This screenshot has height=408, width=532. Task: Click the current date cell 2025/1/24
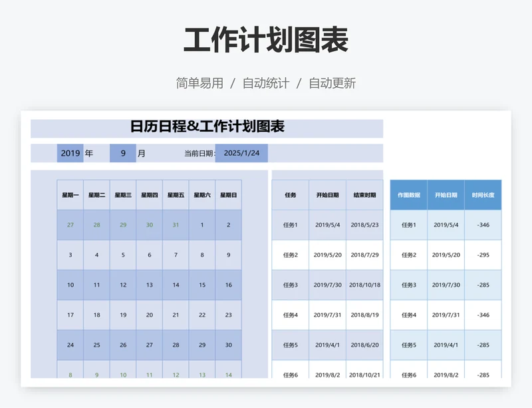[x=241, y=153]
